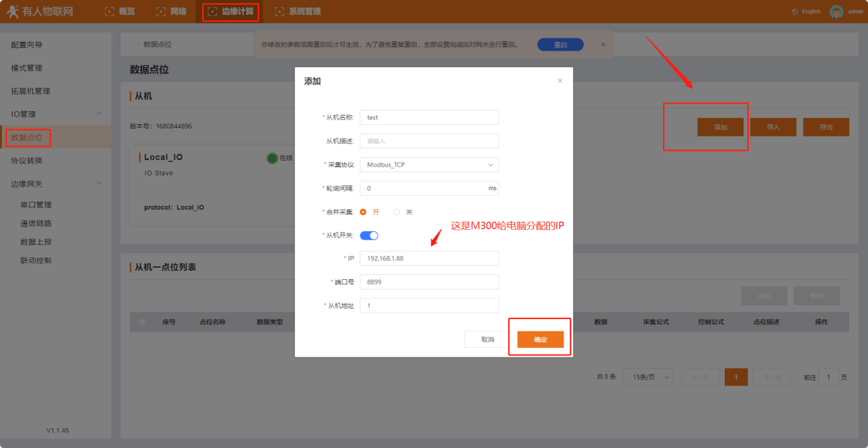Image resolution: width=868 pixels, height=448 pixels.
Task: Click the 重启 button in notification
Action: [560, 45]
